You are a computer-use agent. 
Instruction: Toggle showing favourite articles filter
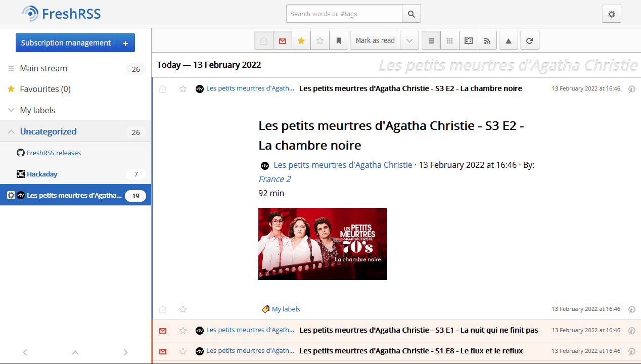click(301, 40)
